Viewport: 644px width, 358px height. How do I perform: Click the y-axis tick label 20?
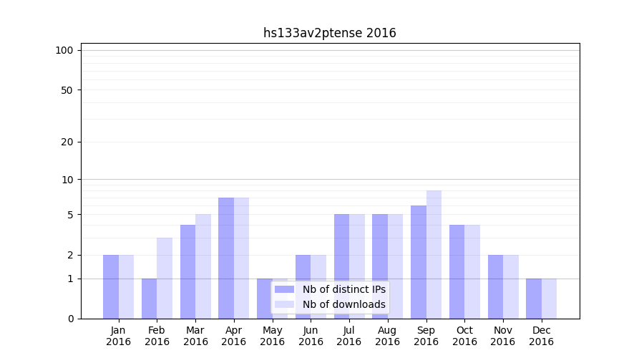click(67, 142)
